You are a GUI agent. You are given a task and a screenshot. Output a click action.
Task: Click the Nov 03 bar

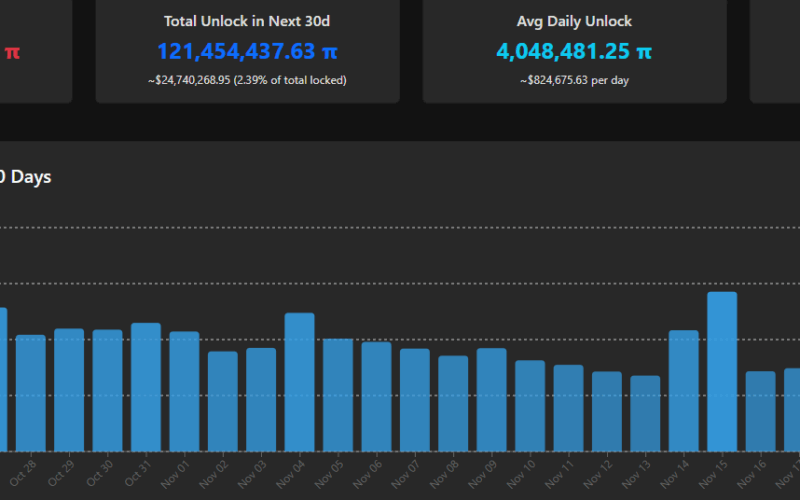[x=261, y=399]
